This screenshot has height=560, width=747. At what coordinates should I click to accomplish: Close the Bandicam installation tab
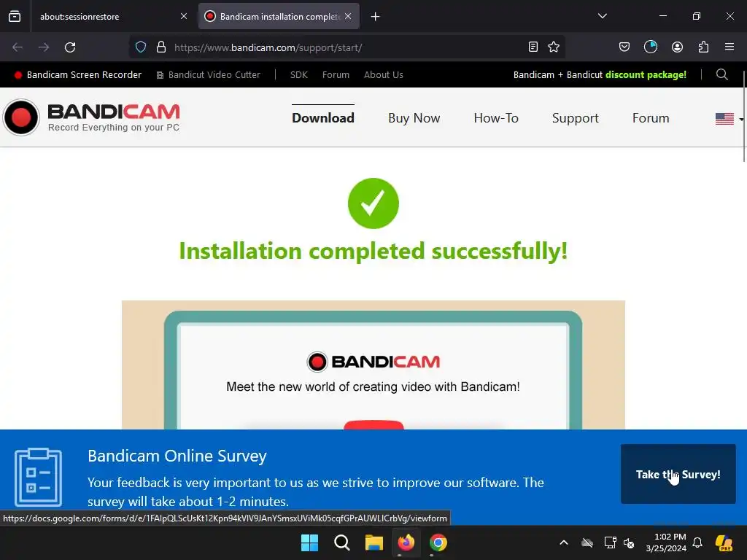348,17
